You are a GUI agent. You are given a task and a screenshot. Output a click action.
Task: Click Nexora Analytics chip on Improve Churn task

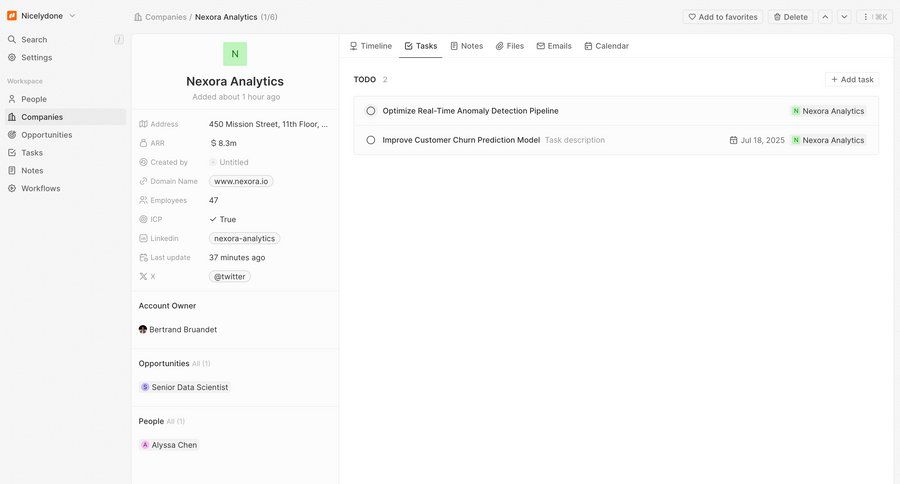click(x=828, y=140)
